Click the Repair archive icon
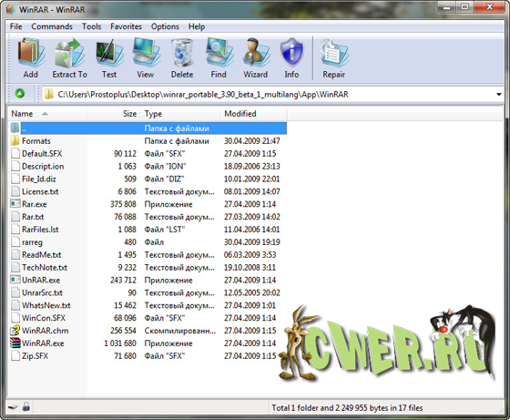The height and width of the screenshot is (420, 510). (333, 58)
